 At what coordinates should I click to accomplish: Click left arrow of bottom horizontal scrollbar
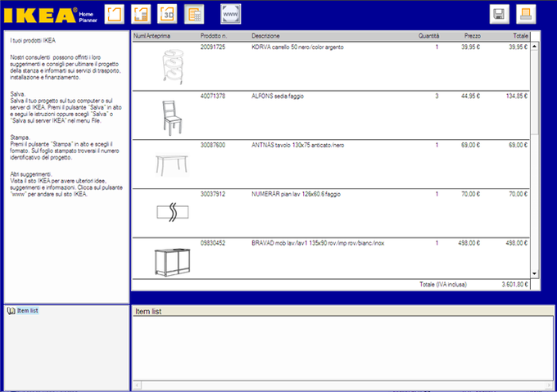138,385
